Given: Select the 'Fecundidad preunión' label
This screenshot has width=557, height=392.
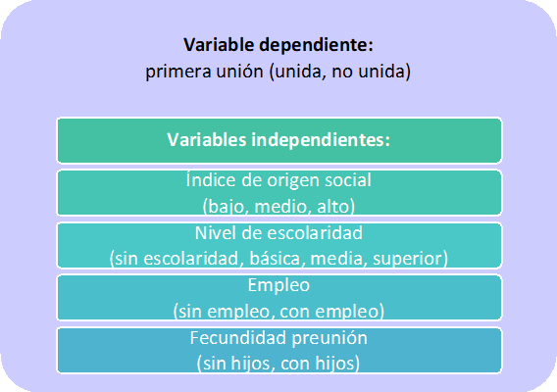Looking at the screenshot, I should (x=278, y=338).
